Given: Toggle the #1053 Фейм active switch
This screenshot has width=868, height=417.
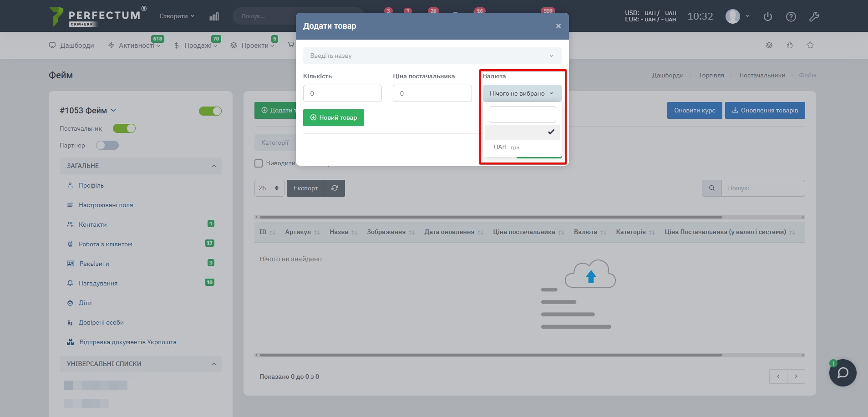Looking at the screenshot, I should coord(210,111).
